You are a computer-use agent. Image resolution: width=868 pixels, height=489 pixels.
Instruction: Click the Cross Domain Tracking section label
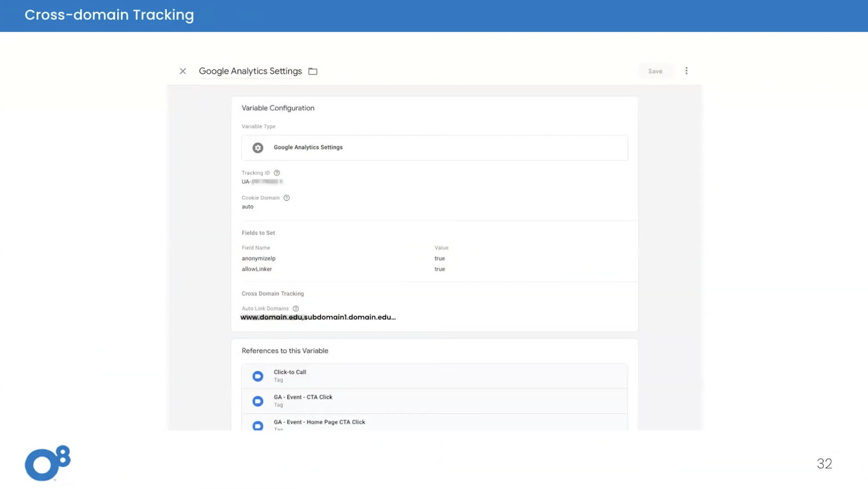273,294
